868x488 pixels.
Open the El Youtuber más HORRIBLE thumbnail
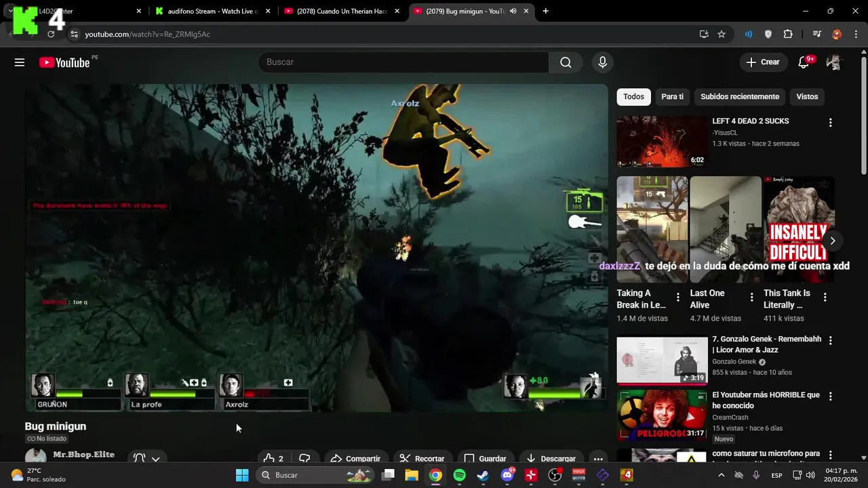[662, 415]
